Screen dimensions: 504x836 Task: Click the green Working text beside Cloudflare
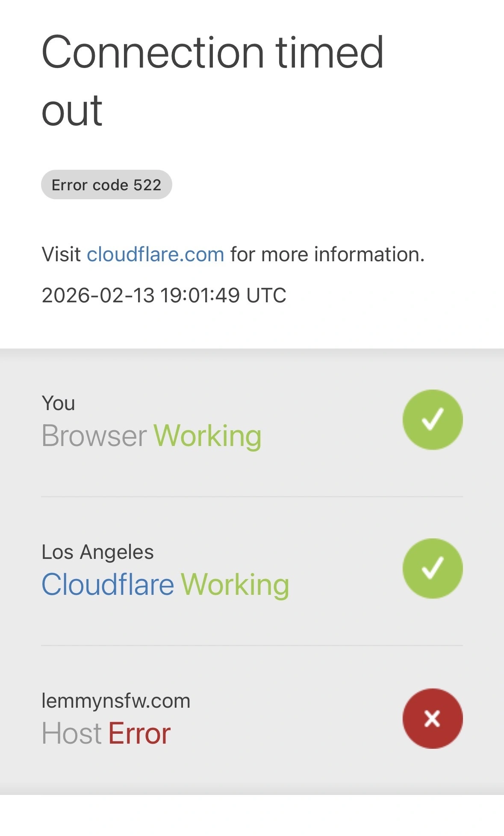tap(235, 585)
